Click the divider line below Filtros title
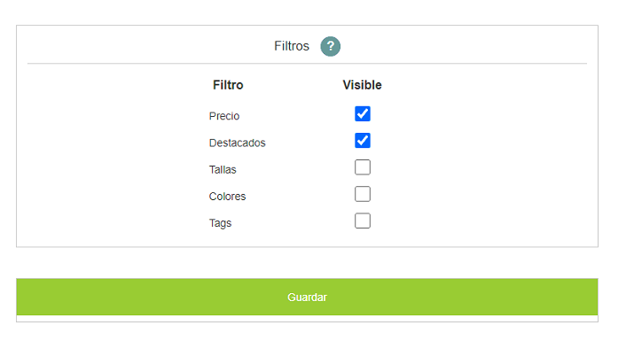 (x=307, y=64)
